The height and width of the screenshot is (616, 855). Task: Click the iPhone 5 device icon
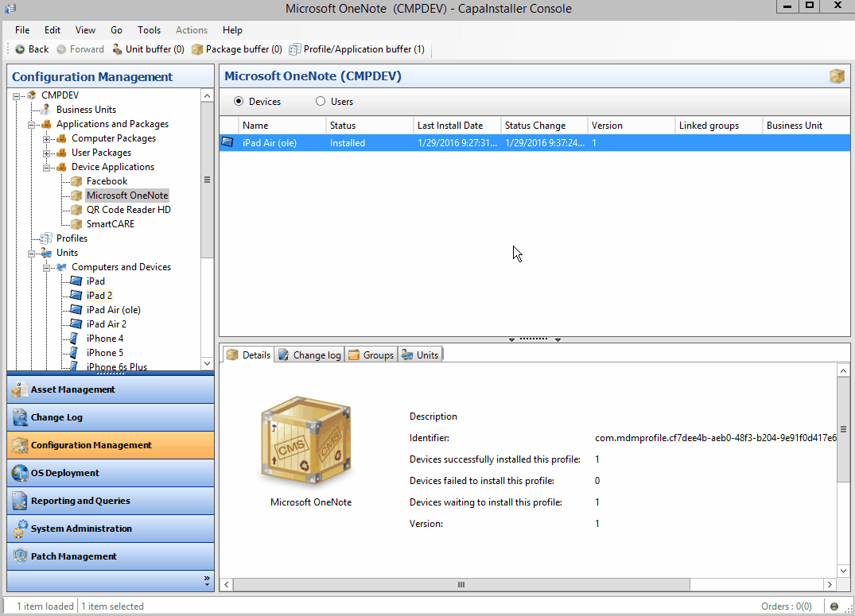[74, 353]
